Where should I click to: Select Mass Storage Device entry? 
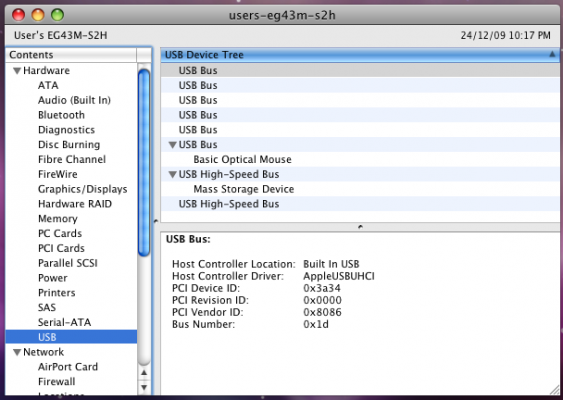(x=244, y=189)
